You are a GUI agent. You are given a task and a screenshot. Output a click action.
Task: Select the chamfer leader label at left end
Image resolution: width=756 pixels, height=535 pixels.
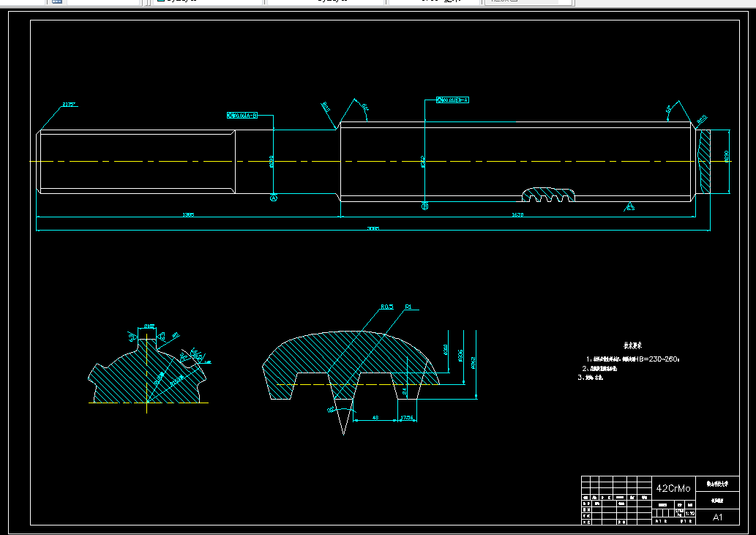(70, 104)
